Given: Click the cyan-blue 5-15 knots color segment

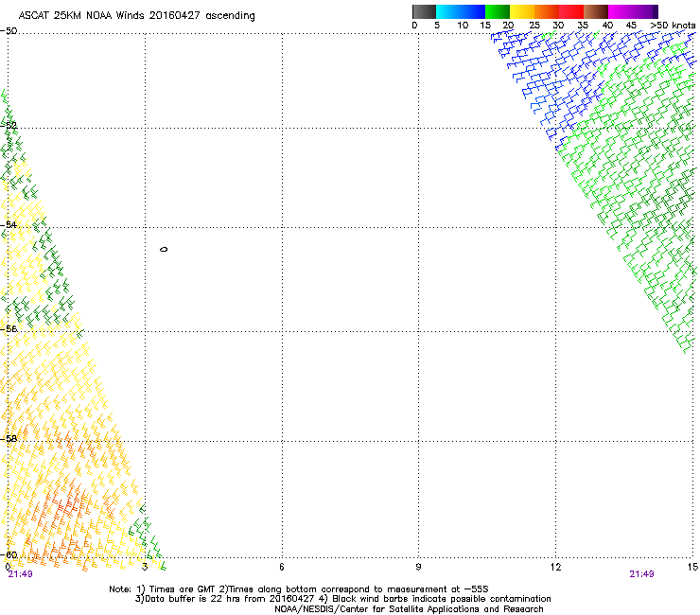Looking at the screenshot, I should 461,11.
